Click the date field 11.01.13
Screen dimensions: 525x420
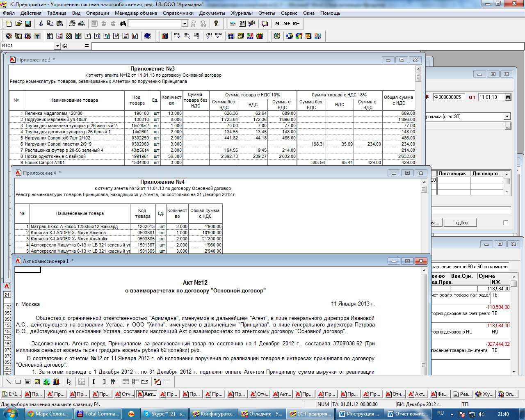[x=491, y=97]
